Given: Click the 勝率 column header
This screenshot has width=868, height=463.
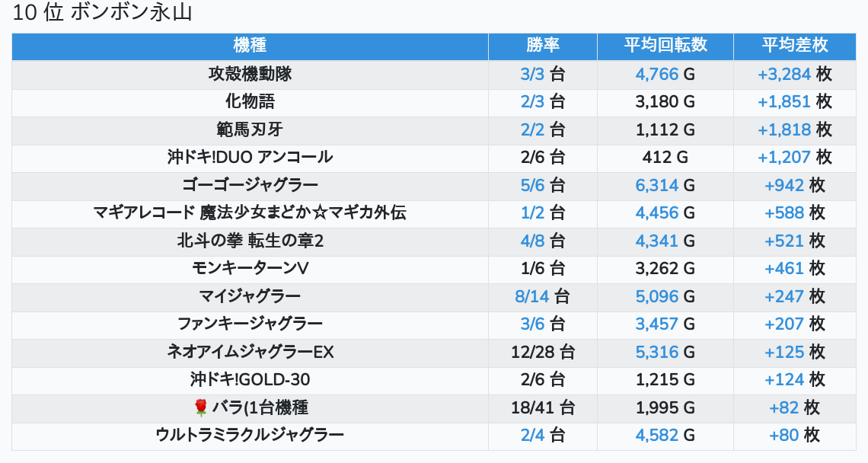Looking at the screenshot, I should pyautogui.click(x=542, y=46).
